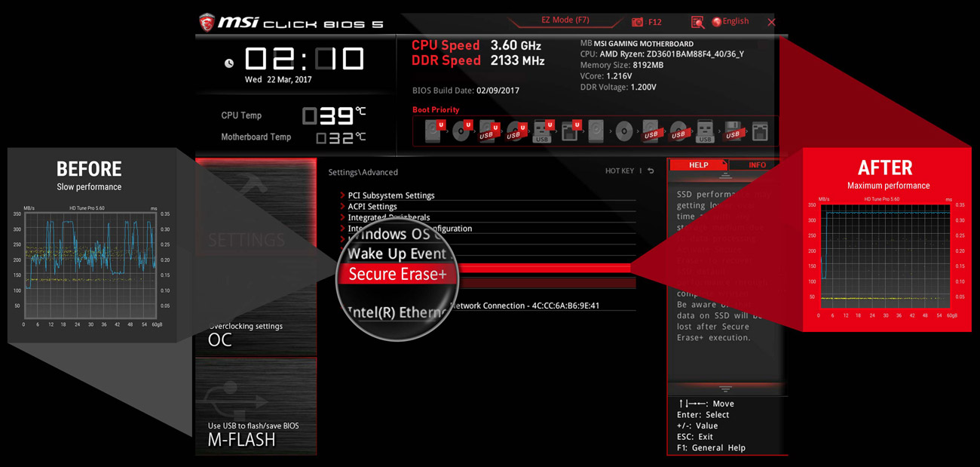Viewport: 980px width, 467px height.
Task: Select legacy USB key boot icon
Action: click(705, 131)
